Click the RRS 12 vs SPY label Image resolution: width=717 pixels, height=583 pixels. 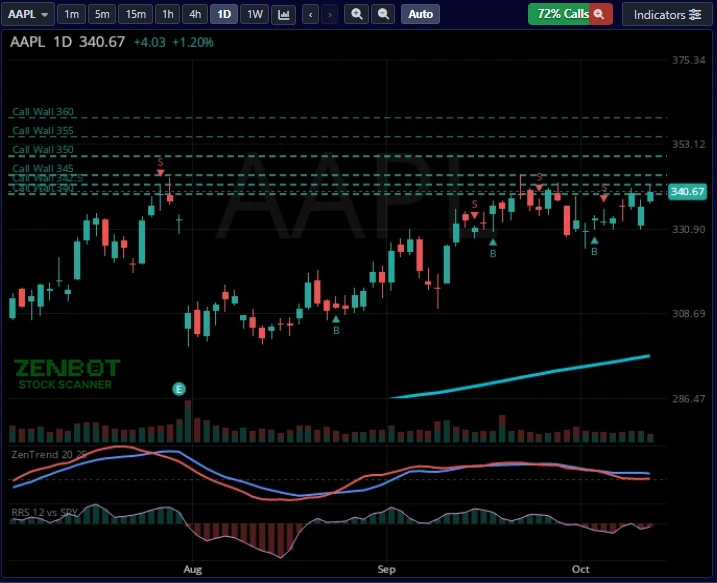[x=44, y=512]
